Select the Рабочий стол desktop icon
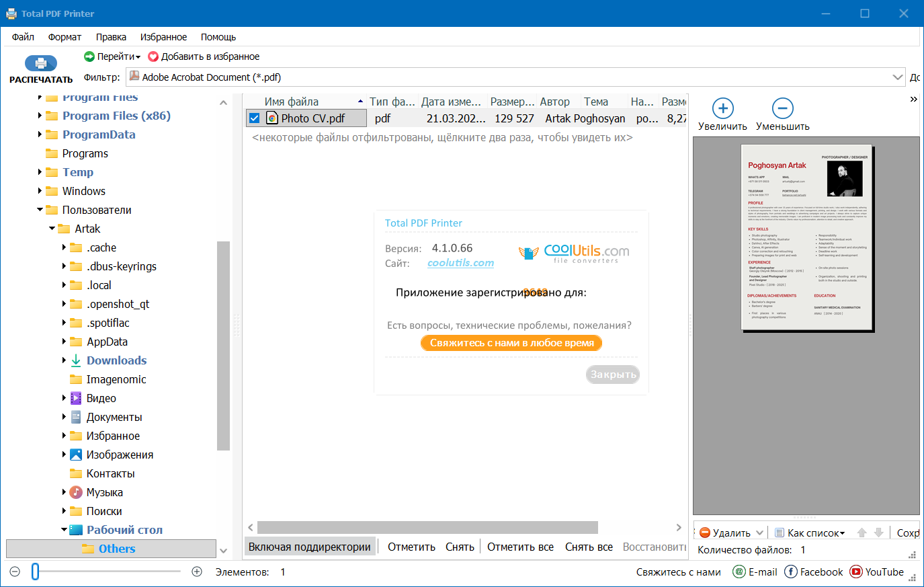This screenshot has width=924, height=587. (x=76, y=530)
